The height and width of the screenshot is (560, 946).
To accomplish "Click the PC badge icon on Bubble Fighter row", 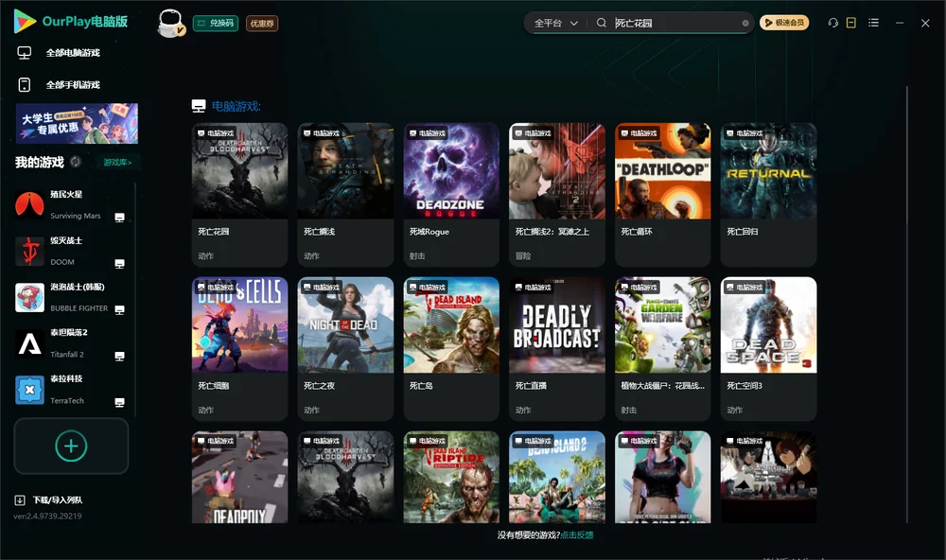I will pos(119,310).
